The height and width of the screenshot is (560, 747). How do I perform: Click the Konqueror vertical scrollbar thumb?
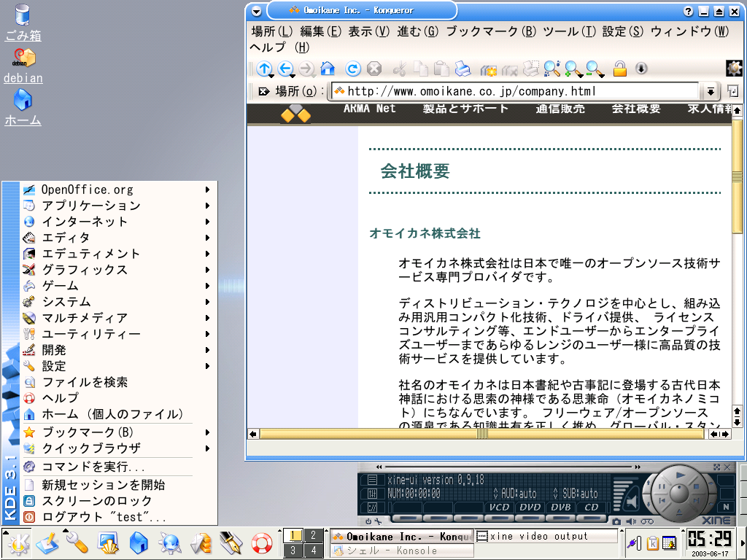point(737,176)
